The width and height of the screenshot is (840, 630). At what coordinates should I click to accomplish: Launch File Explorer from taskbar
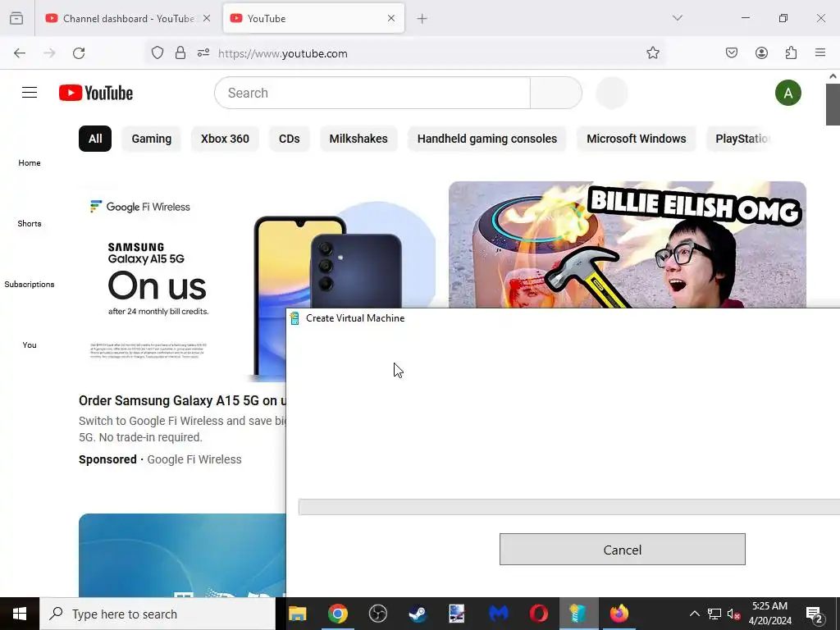pos(297,614)
